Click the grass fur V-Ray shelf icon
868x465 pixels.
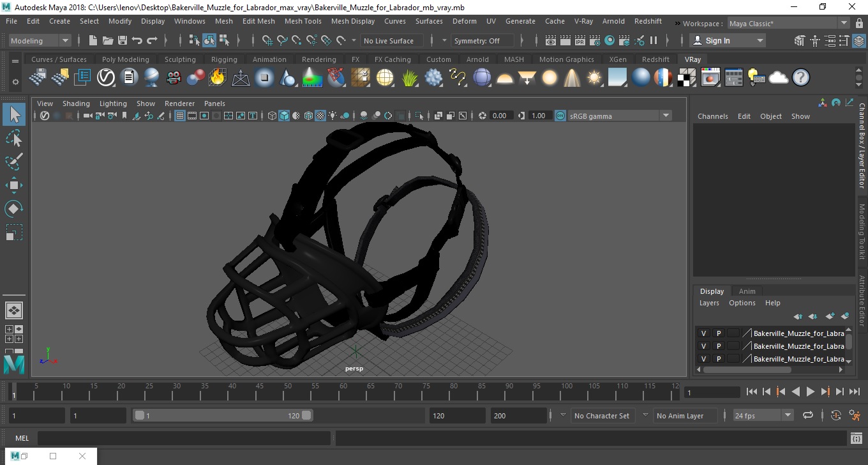coord(409,78)
